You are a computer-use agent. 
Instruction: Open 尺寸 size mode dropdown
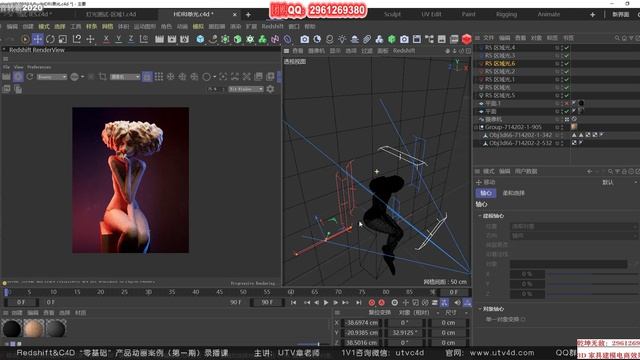pos(456,313)
